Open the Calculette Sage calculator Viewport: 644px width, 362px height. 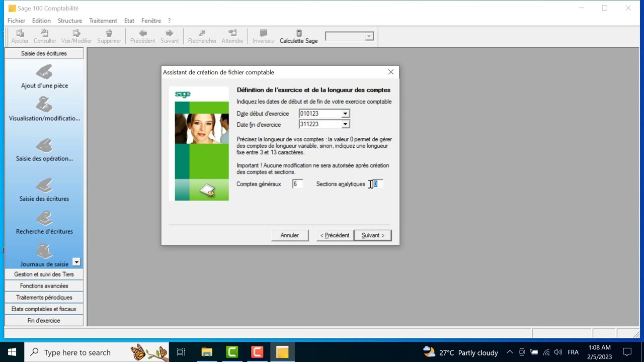[x=299, y=37]
